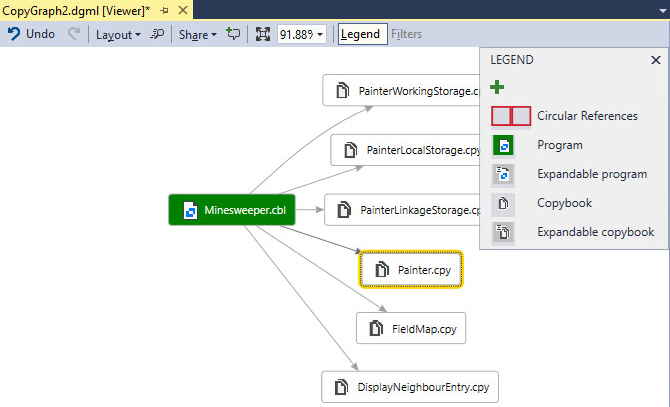Select the Painter.cpy copybook node
This screenshot has width=670, height=407.
point(411,269)
